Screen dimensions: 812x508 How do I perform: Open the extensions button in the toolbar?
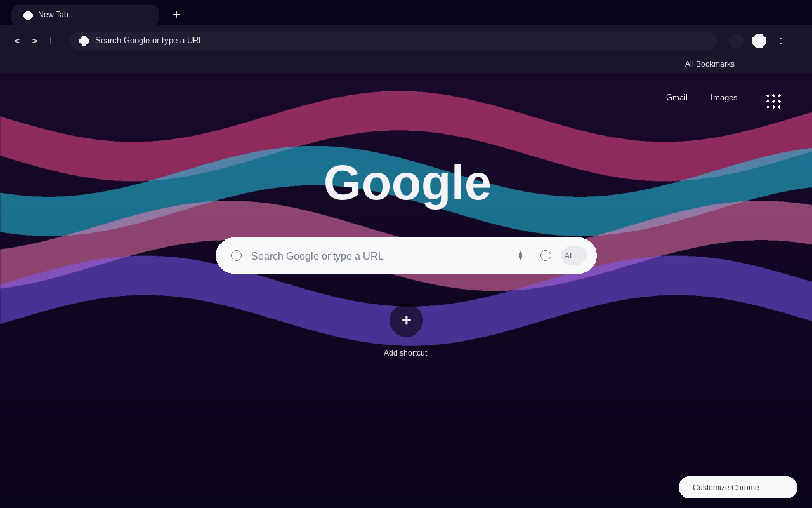tap(736, 41)
